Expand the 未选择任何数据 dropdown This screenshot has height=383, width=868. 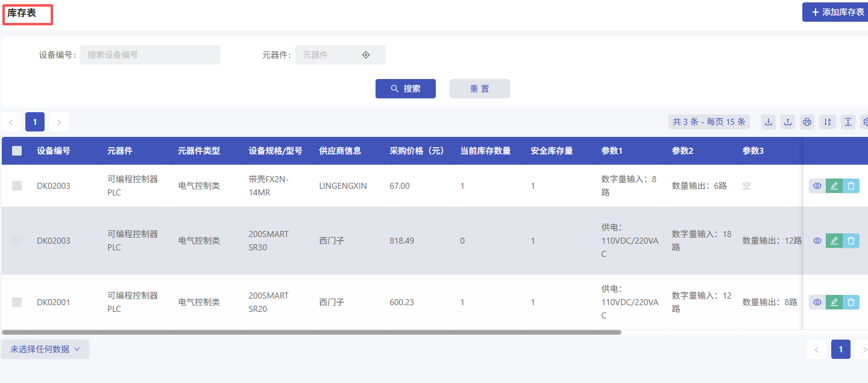(x=45, y=349)
